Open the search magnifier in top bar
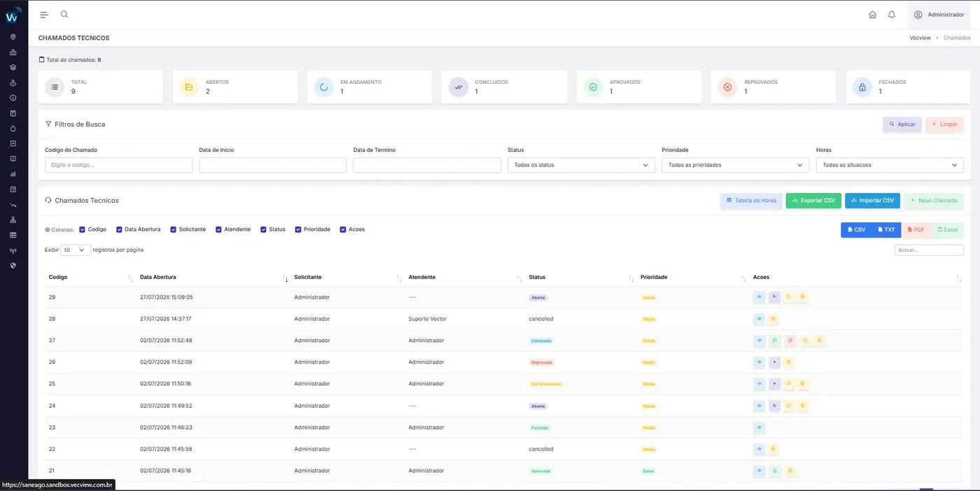The width and height of the screenshot is (980, 491). point(64,14)
